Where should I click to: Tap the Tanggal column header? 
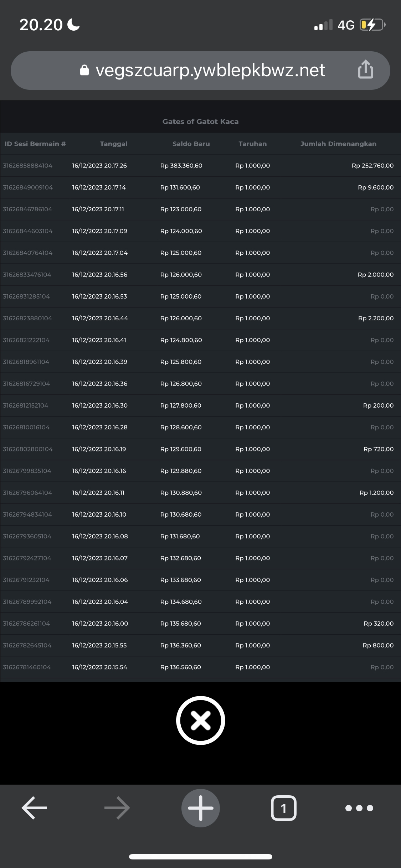point(114,144)
